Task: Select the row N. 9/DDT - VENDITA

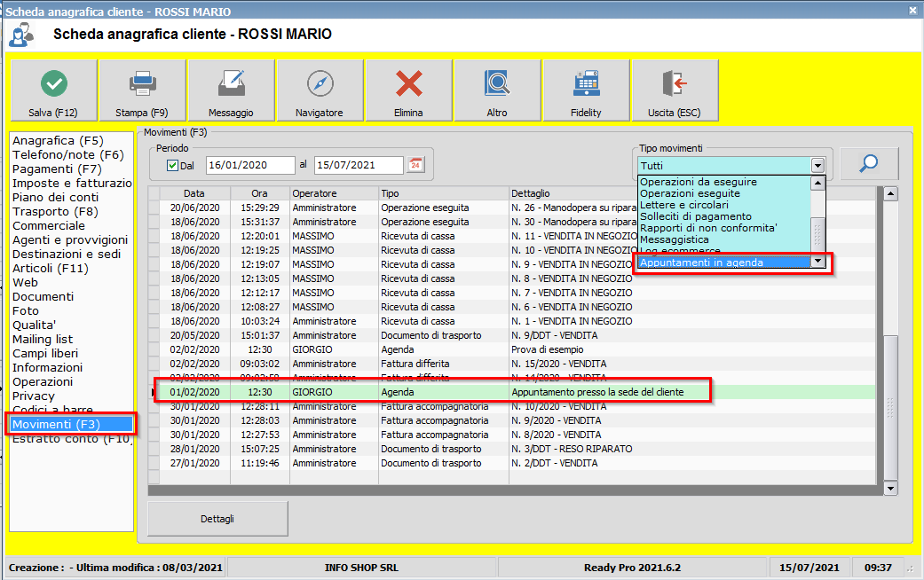Action: pos(511,335)
